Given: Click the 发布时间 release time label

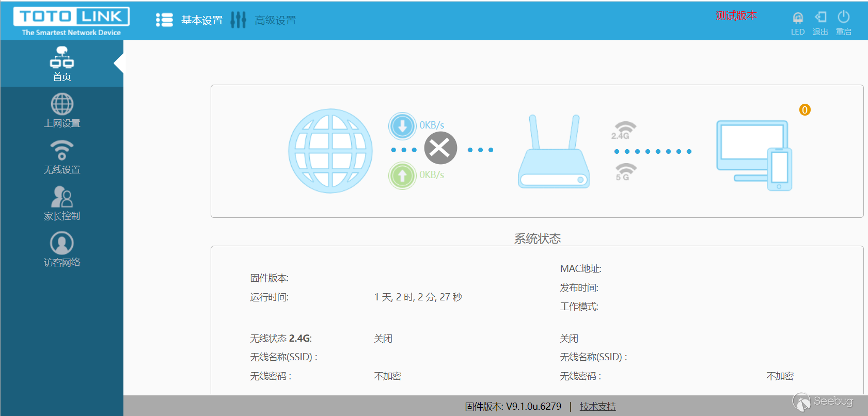Looking at the screenshot, I should (579, 287).
